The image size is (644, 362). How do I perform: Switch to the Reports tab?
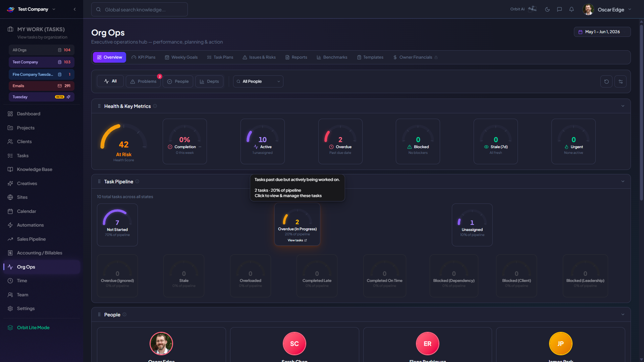pos(296,57)
